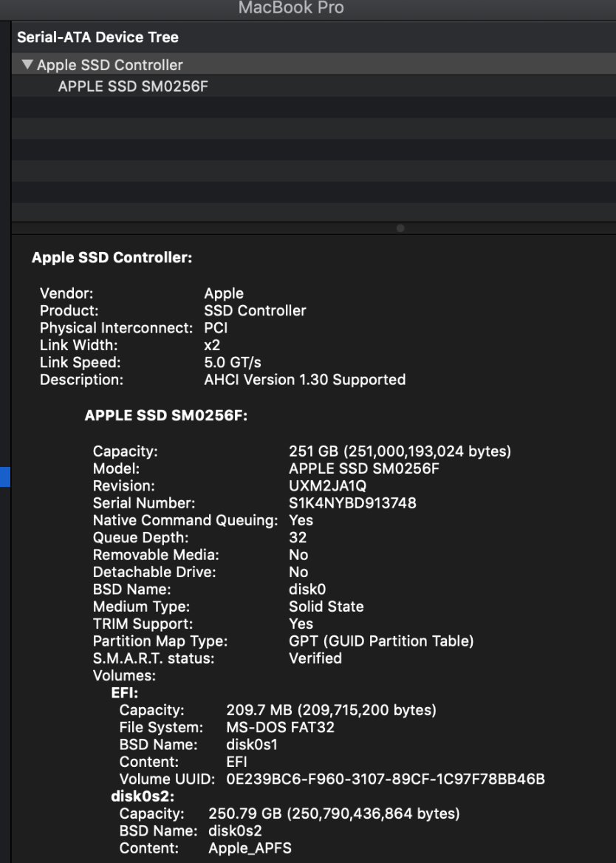
Task: Click the EFI capacity 209.7 MB value
Action: tap(331, 710)
